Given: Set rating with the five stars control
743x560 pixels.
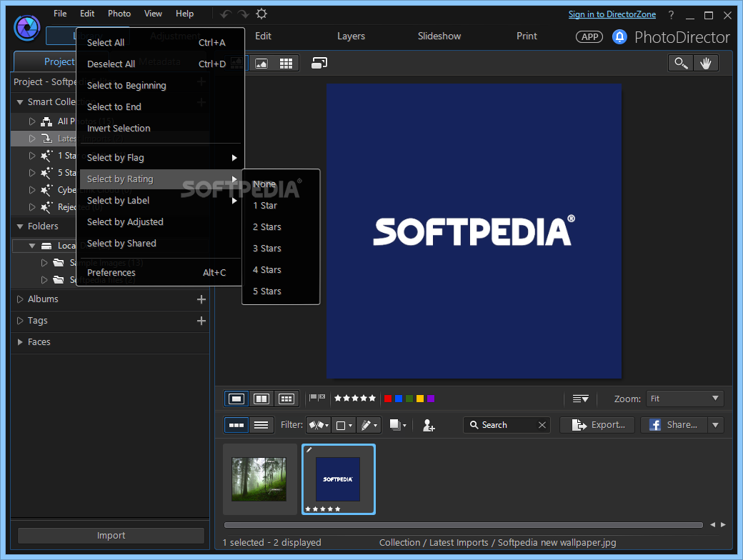Looking at the screenshot, I should click(x=355, y=399).
